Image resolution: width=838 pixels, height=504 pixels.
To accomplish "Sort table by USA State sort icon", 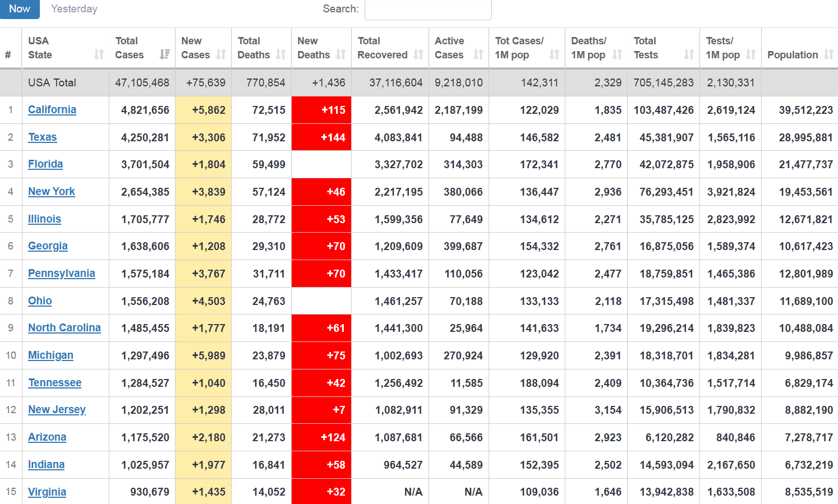I will (99, 54).
